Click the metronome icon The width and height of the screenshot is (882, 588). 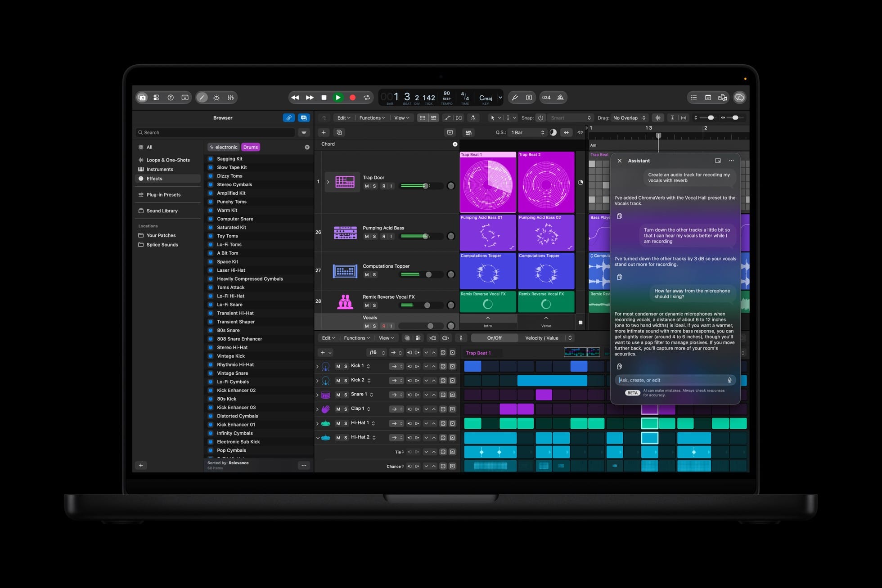(x=560, y=98)
